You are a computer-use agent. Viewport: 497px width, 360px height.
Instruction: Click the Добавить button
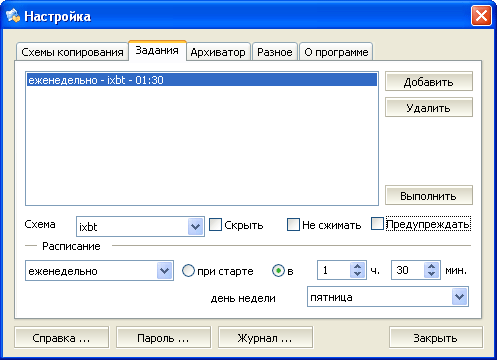(x=429, y=81)
